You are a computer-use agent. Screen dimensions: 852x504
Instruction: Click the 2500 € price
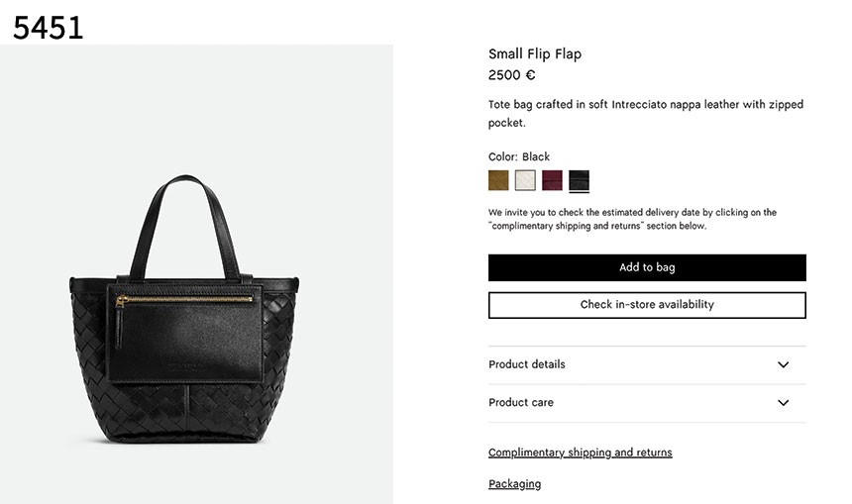(x=512, y=75)
